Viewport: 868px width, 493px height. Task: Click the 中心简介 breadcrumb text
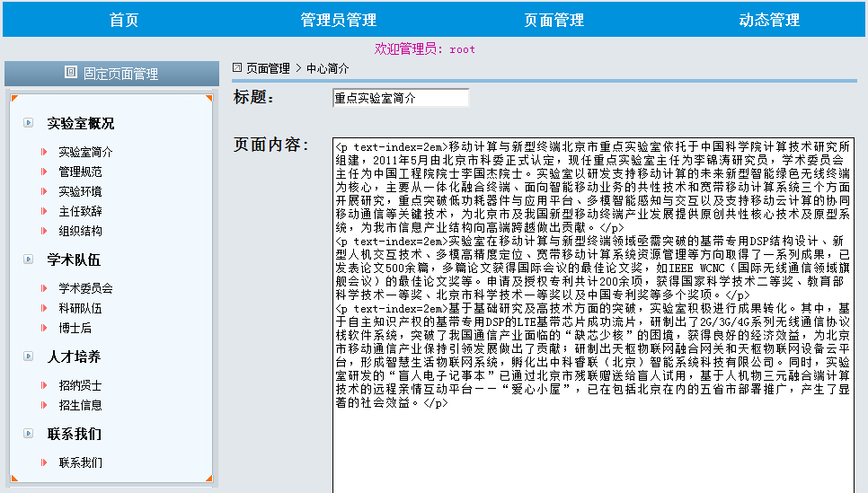coord(327,68)
